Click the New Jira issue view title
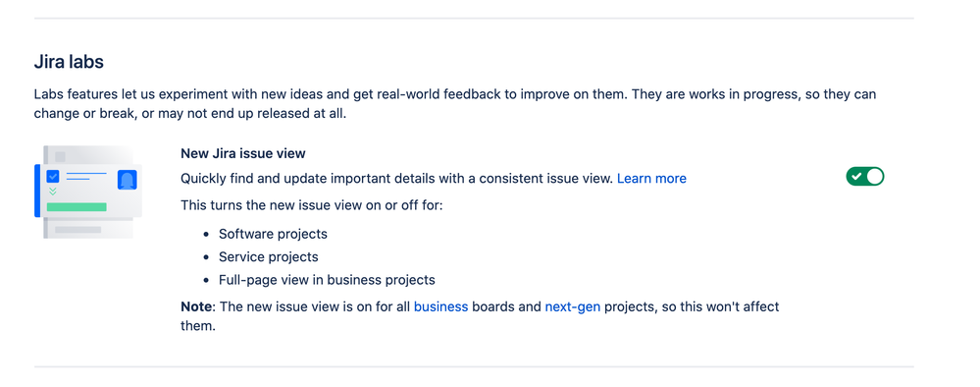Screen dimensions: 980x387 243,153
